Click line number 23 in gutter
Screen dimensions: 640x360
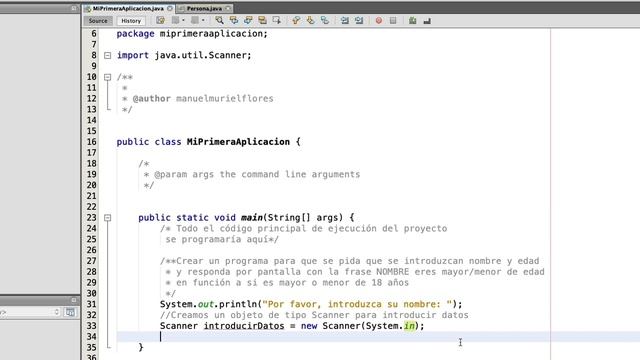point(91,218)
